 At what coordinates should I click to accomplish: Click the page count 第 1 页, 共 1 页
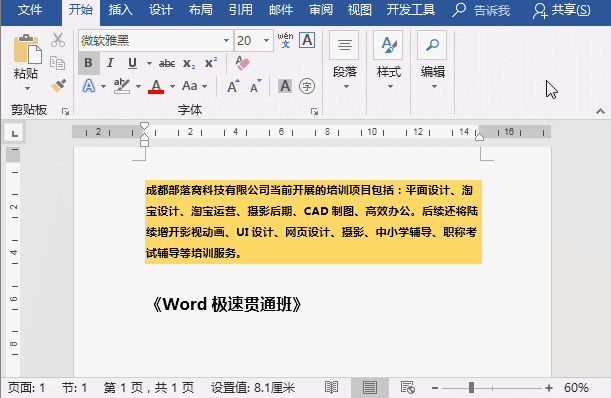pos(149,388)
